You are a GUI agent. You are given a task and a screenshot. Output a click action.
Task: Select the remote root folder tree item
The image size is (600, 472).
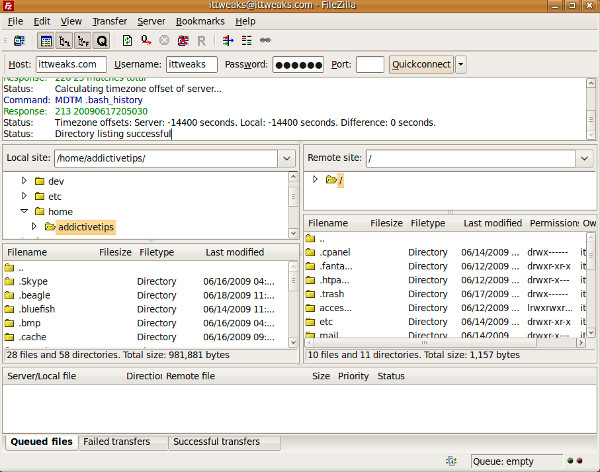(x=340, y=180)
